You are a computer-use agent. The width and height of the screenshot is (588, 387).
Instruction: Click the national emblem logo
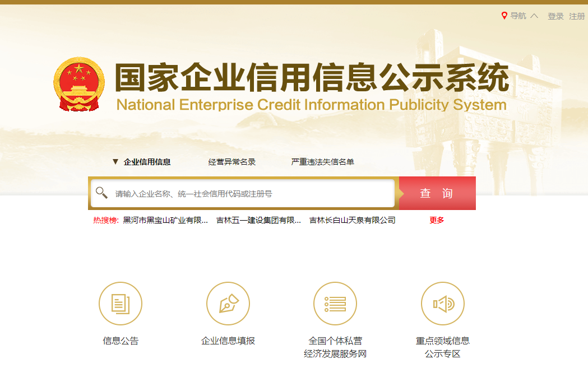[79, 85]
